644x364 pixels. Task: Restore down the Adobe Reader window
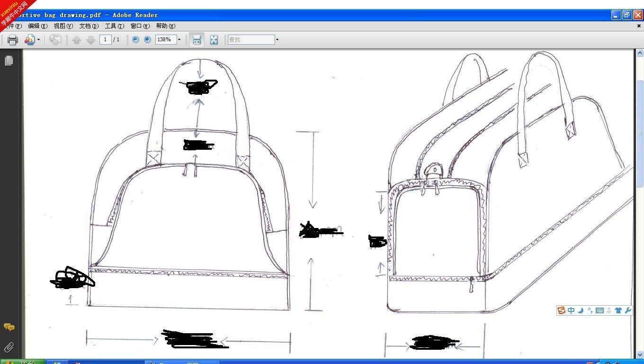[626, 15]
